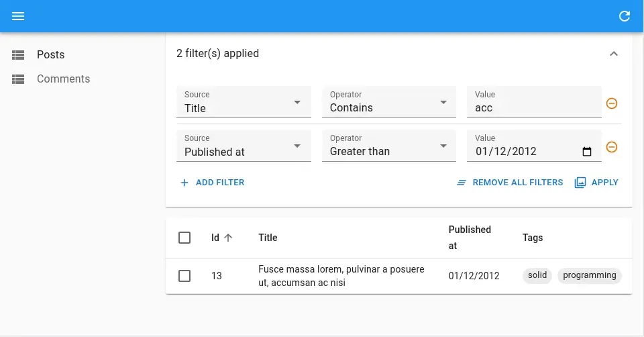Open the hamburger menu
644x337 pixels.
coord(18,16)
